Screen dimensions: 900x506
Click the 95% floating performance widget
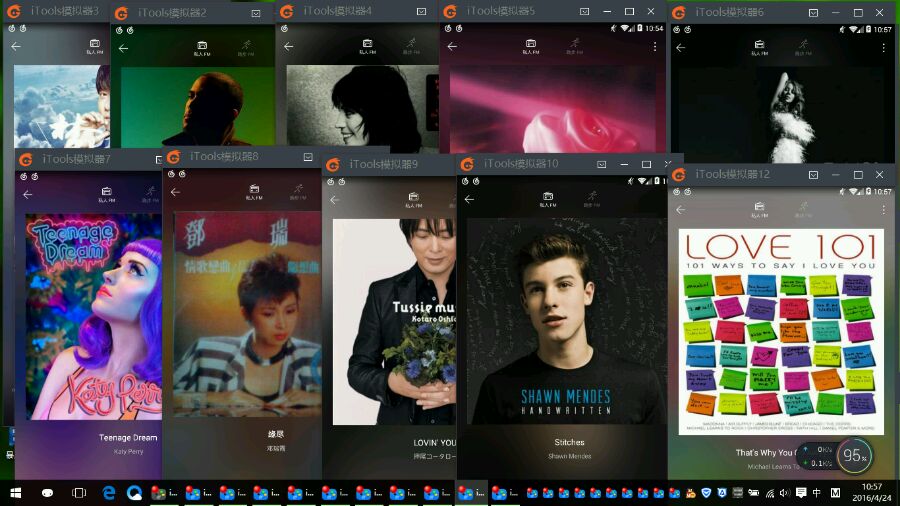point(855,456)
